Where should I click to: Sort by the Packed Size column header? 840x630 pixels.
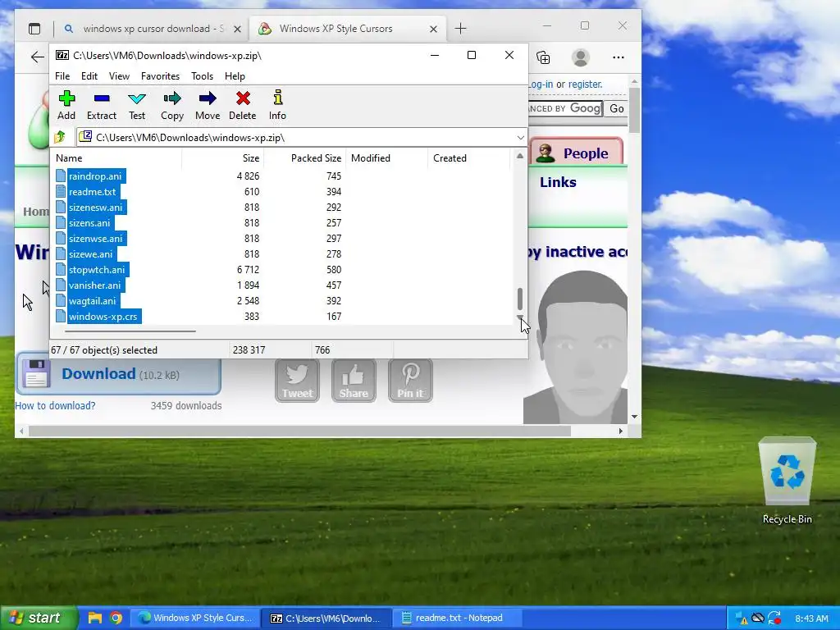(x=305, y=158)
